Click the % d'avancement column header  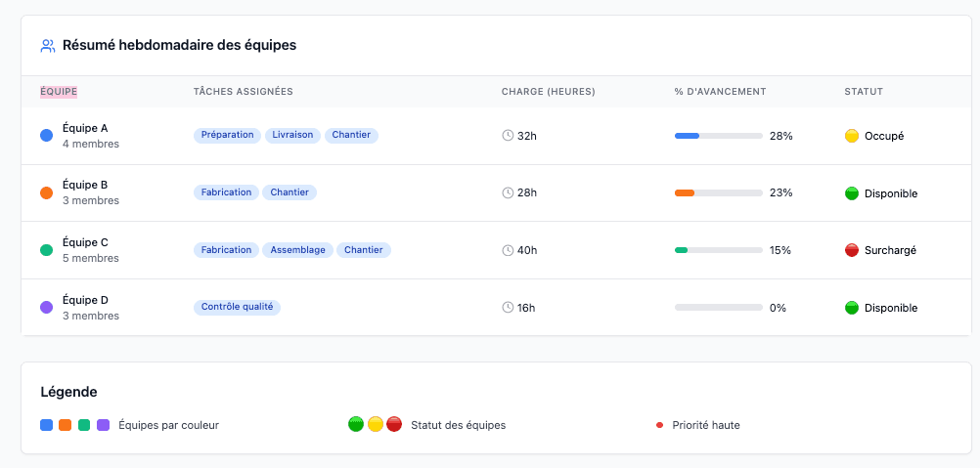(720, 92)
